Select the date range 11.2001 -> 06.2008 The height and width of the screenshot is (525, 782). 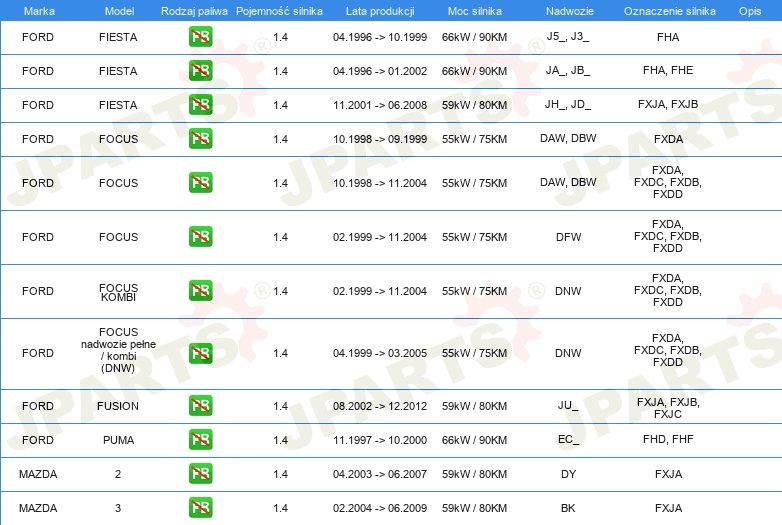point(380,105)
